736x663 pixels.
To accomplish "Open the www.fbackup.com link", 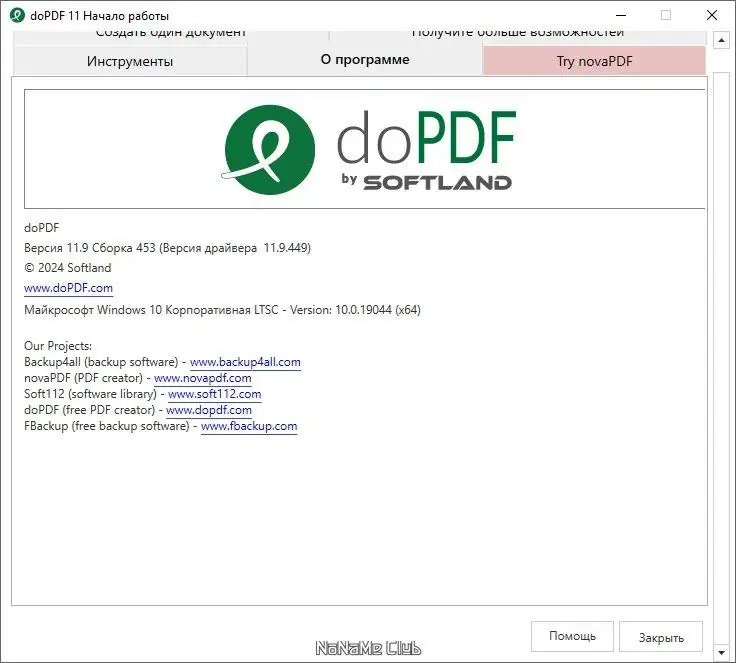I will point(249,426).
